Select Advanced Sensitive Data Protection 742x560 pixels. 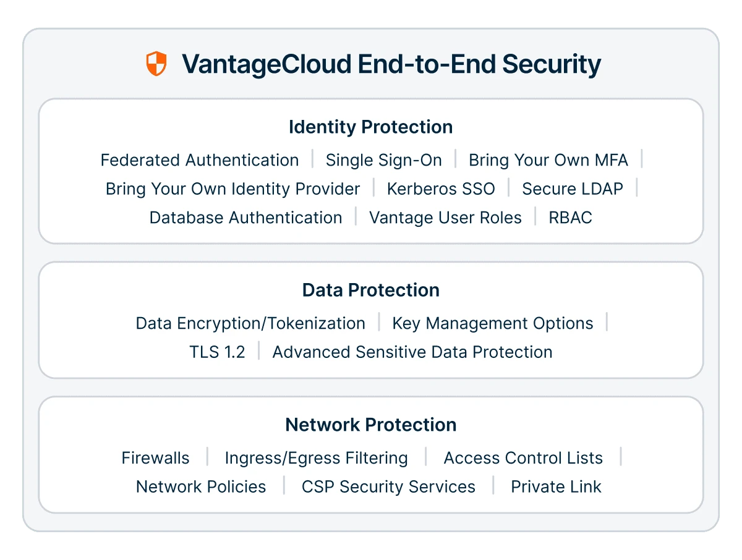coord(412,352)
